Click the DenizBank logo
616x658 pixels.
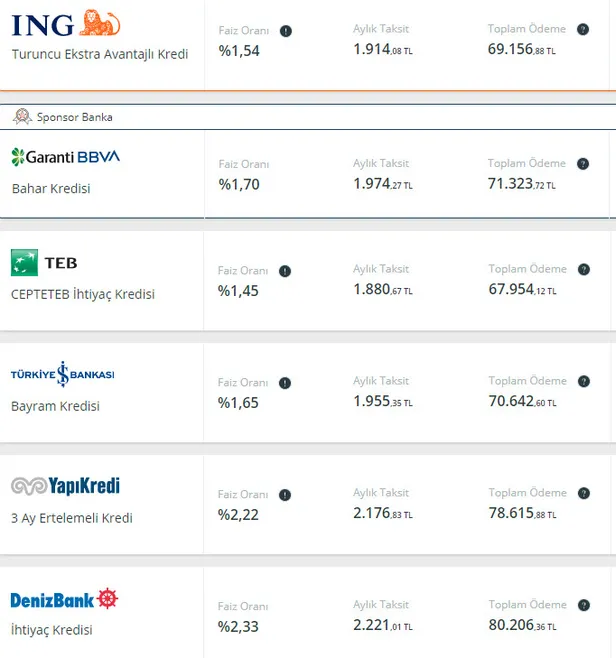[64, 599]
